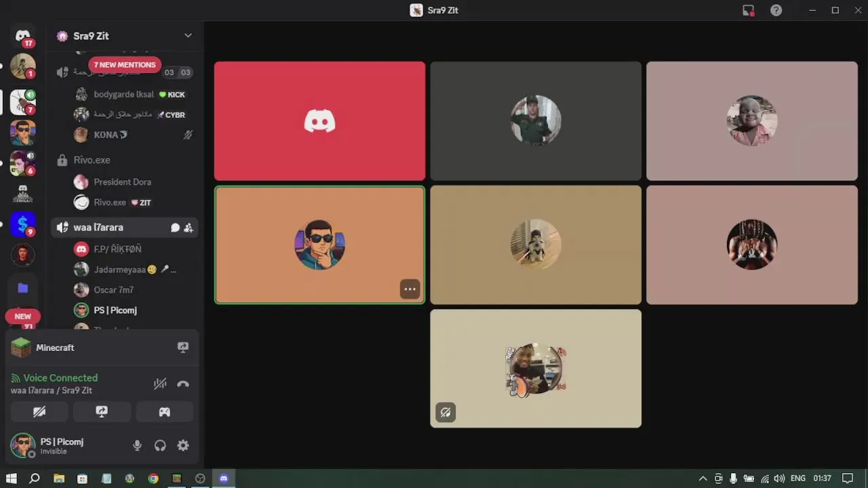The width and height of the screenshot is (868, 488).
Task: Turn on camera in voice panel
Action: [39, 411]
